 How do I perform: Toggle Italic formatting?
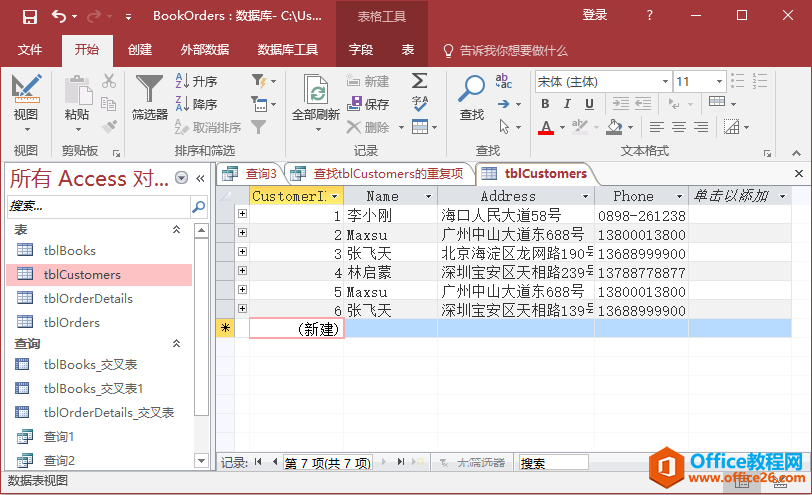pos(567,104)
